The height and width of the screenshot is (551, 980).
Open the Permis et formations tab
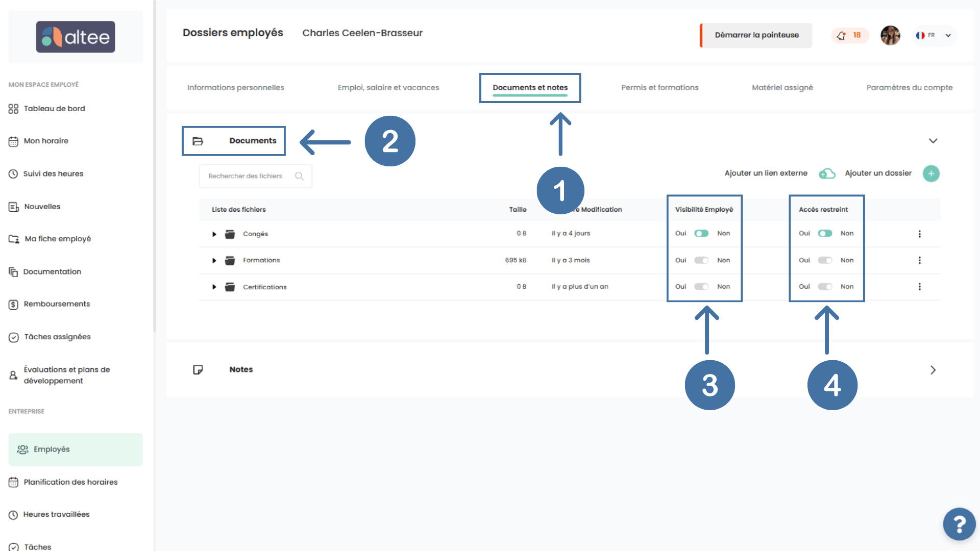click(660, 88)
